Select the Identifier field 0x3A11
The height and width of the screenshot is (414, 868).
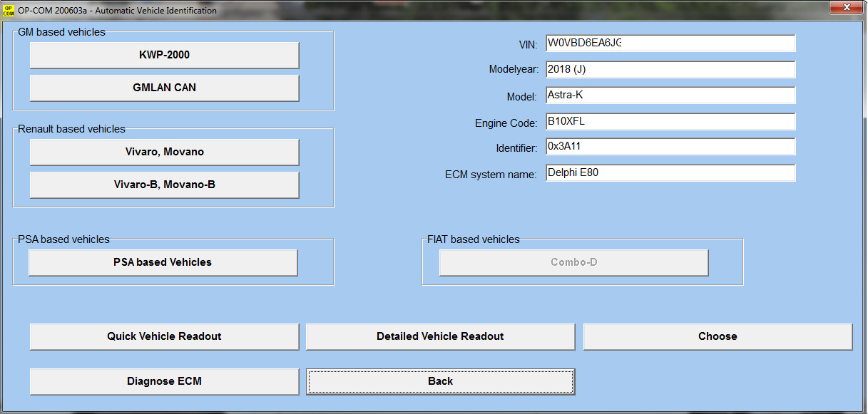tap(670, 147)
